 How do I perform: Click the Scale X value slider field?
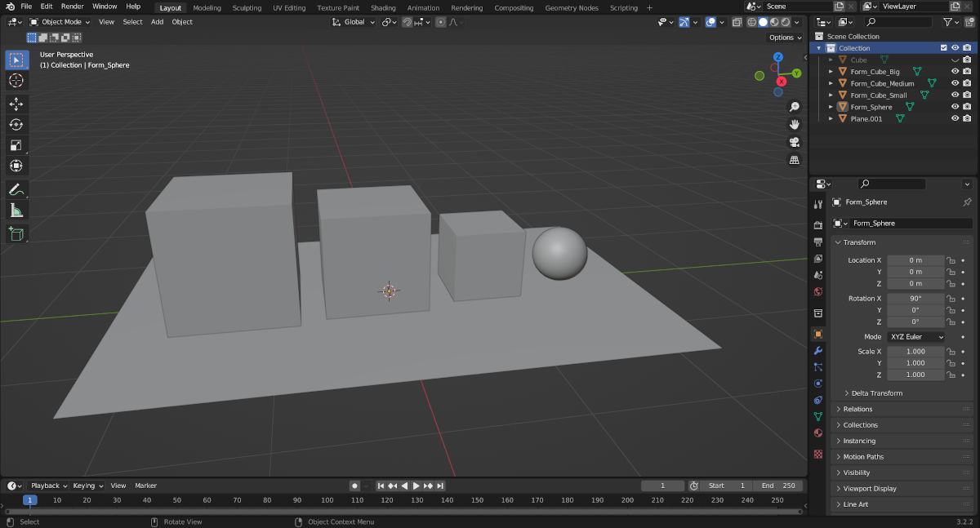point(915,352)
